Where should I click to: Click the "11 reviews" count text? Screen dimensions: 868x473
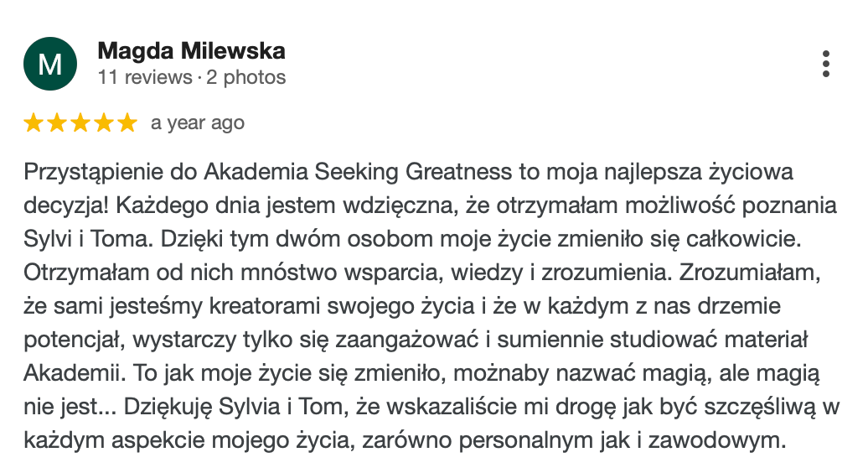point(144,78)
